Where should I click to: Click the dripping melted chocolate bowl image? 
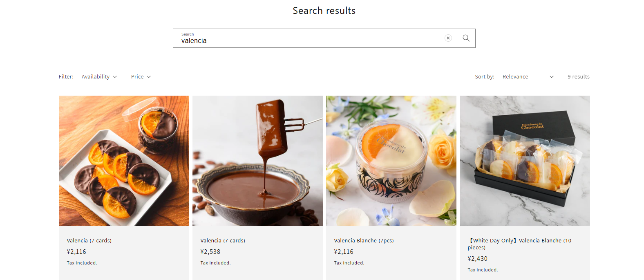point(257,161)
